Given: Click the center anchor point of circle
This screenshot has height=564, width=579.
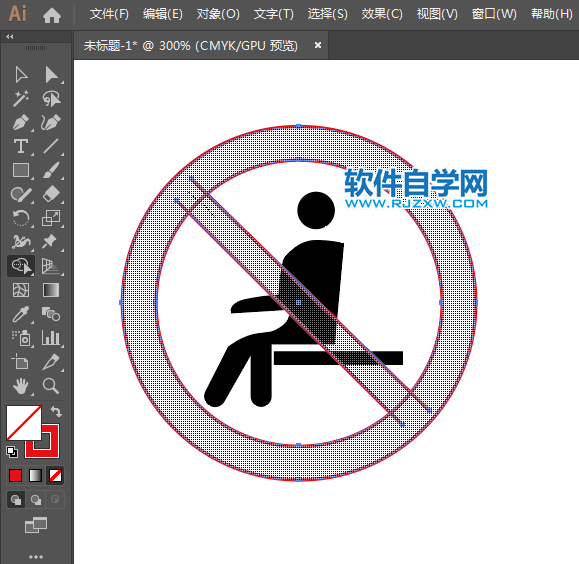Looking at the screenshot, I should pos(298,302).
